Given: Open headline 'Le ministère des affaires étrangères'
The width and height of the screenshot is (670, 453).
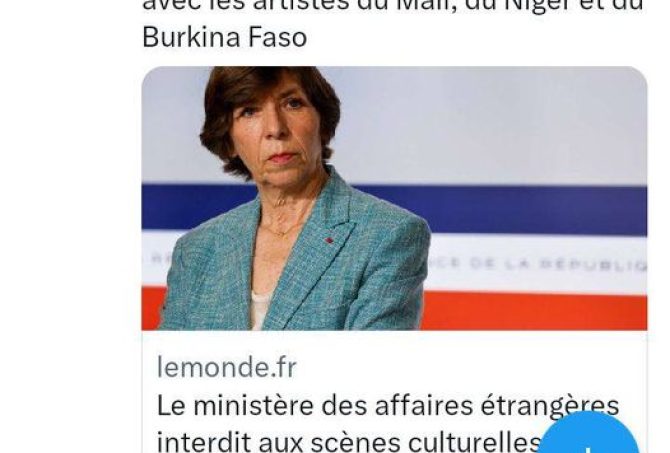Looking at the screenshot, I should [388, 405].
